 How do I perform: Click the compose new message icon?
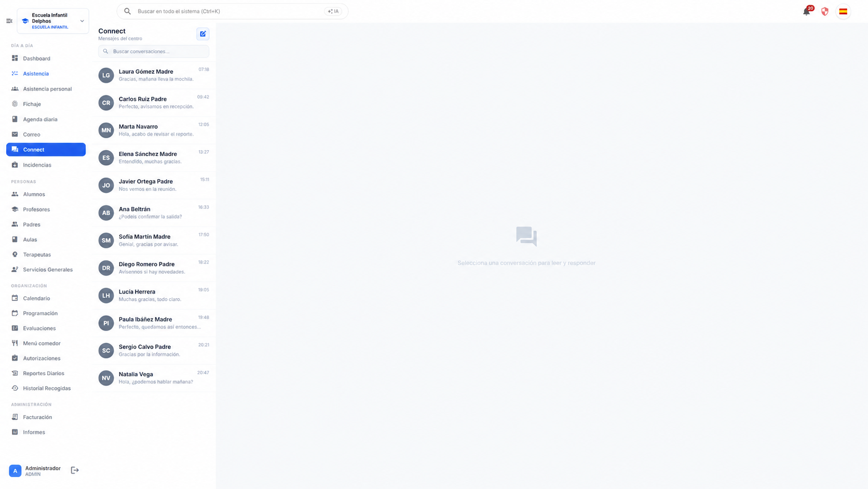tap(203, 34)
